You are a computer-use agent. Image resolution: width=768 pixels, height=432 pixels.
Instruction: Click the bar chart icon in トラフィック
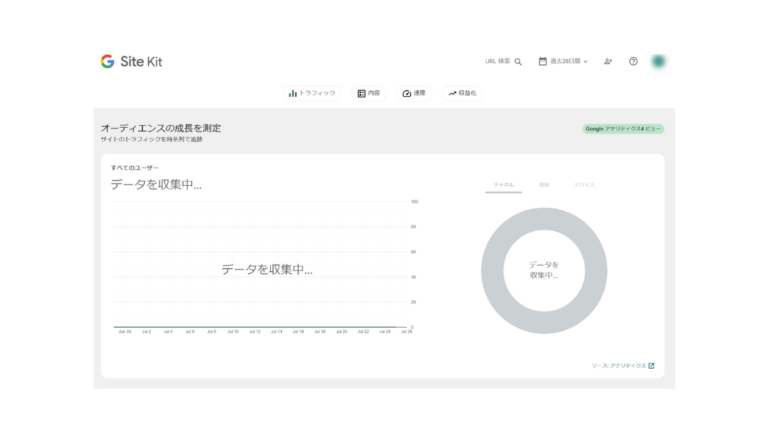pyautogui.click(x=293, y=93)
